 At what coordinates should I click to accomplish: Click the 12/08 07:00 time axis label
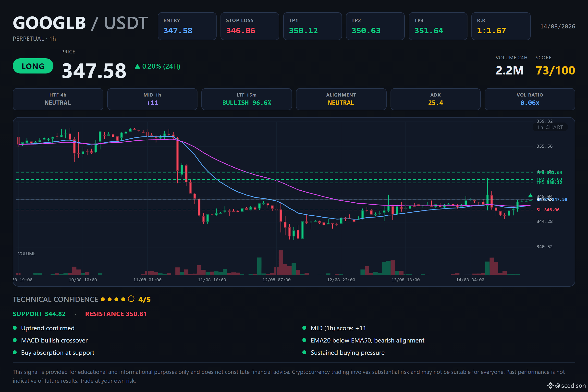click(277, 280)
